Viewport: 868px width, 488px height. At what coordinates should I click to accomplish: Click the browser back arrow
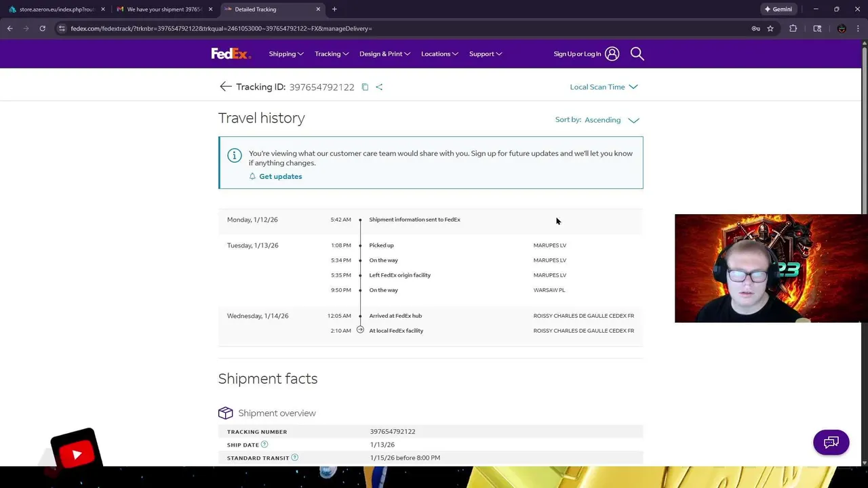[9, 28]
